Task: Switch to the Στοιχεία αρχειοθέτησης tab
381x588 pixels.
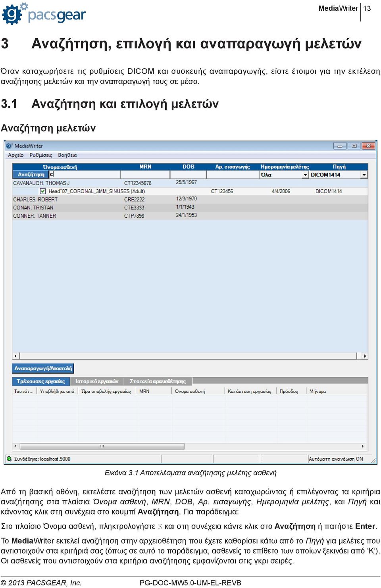Action: pos(158,381)
